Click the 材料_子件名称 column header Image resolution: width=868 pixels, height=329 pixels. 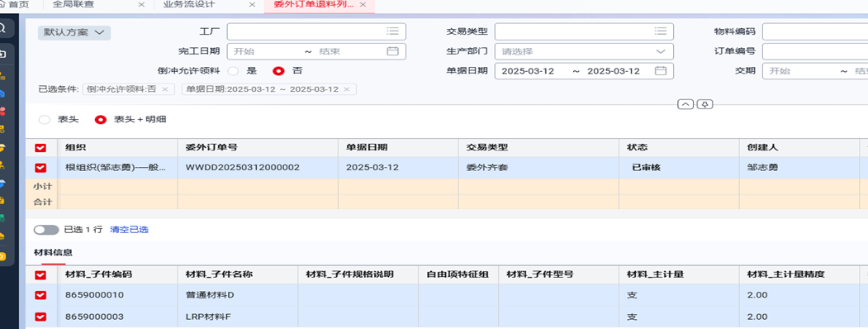[x=238, y=274]
